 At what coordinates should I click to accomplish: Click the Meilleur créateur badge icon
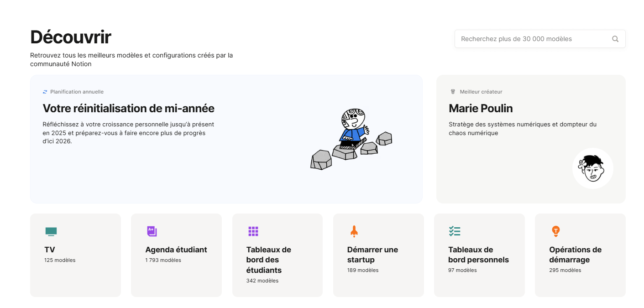pyautogui.click(x=453, y=92)
